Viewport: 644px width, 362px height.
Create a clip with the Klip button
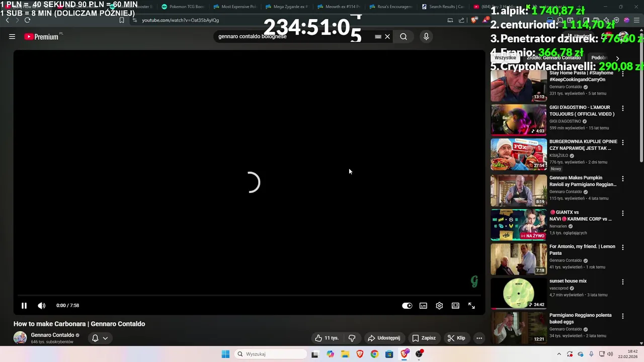pos(456,338)
